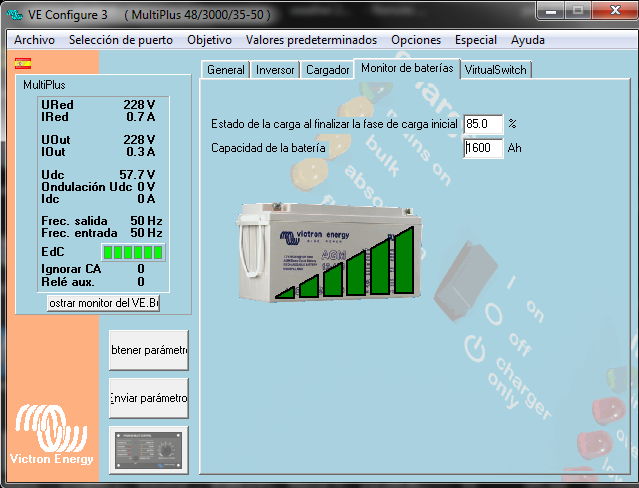Open the Opciones menu
This screenshot has width=639, height=488.
[416, 40]
